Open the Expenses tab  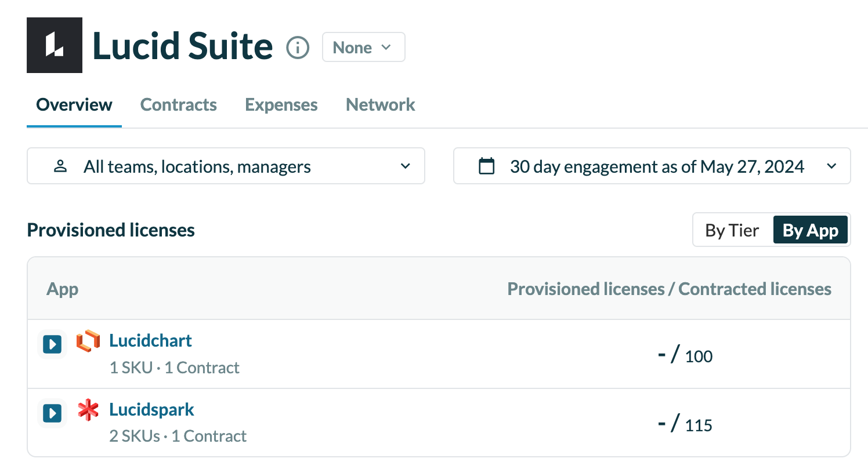(x=281, y=105)
